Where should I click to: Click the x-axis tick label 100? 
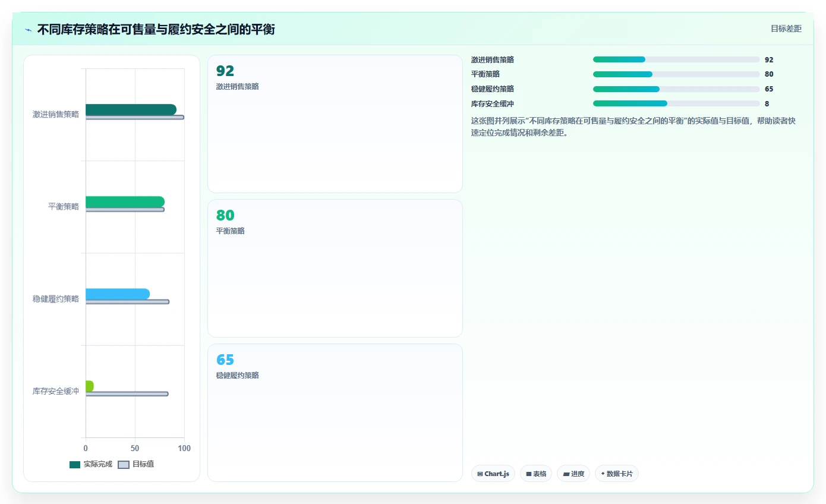(x=184, y=448)
